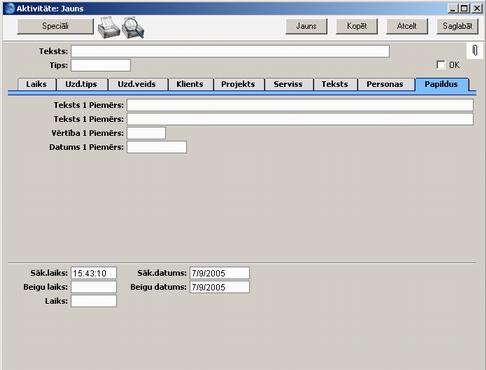Go to the Klients tab
The height and width of the screenshot is (370, 486).
point(190,84)
